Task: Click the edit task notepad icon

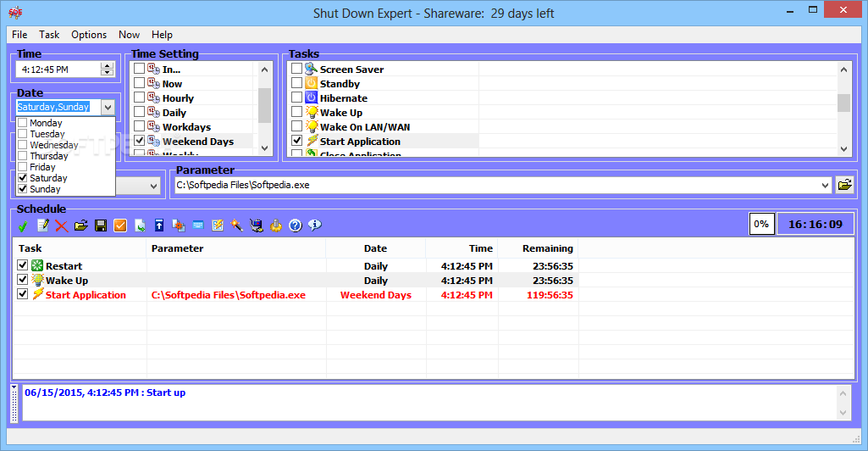Action: coord(42,225)
